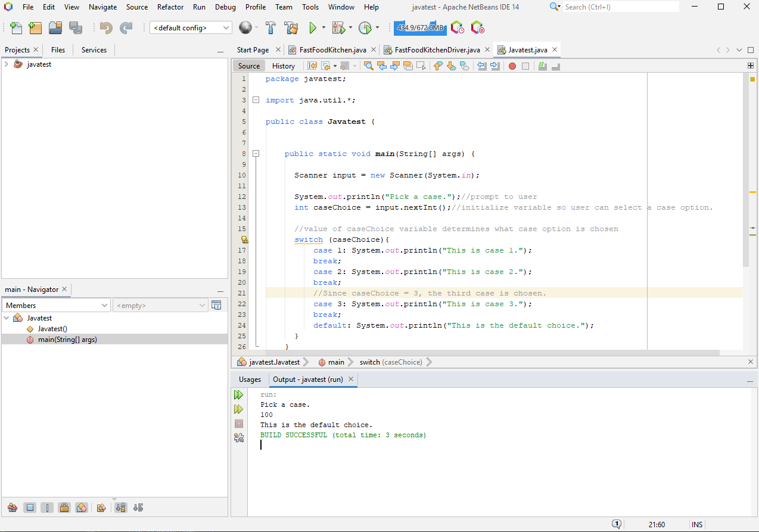This screenshot has width=759, height=532.
Task: Click the Comment lines icon
Action: pyautogui.click(x=543, y=66)
